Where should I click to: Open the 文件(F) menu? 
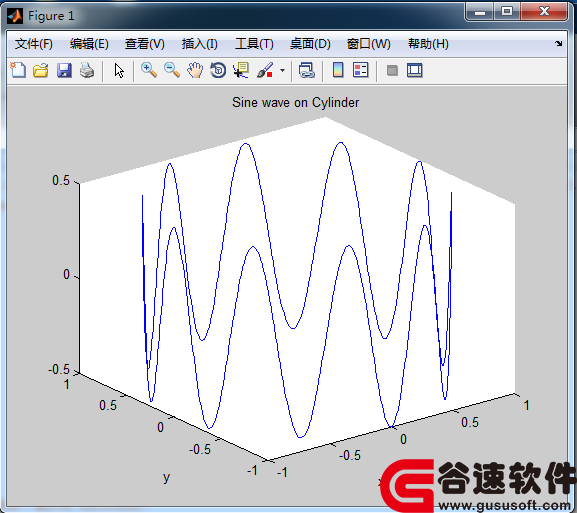[33, 44]
